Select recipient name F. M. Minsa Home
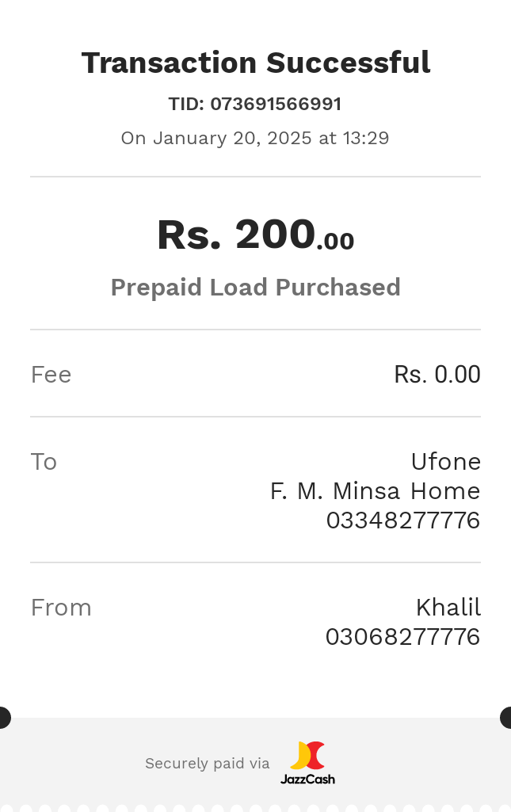Image resolution: width=511 pixels, height=812 pixels. click(x=375, y=491)
